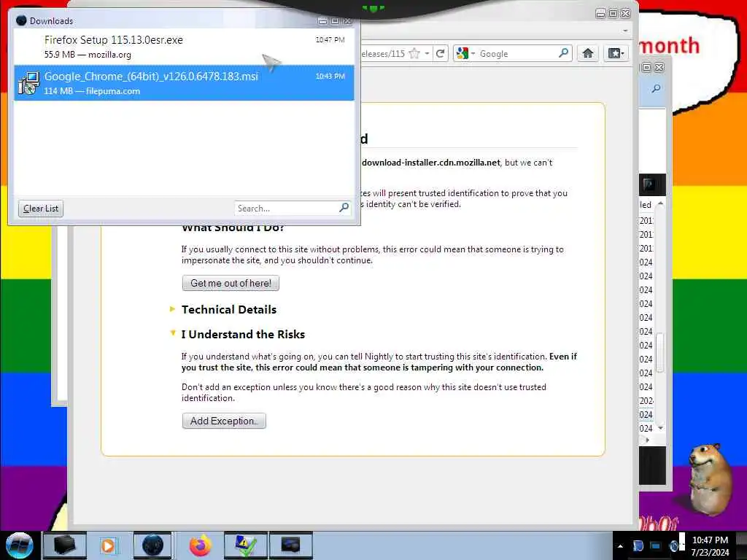The image size is (747, 560).
Task: Click the dark thumbnail icon in background window
Action: pos(649,184)
